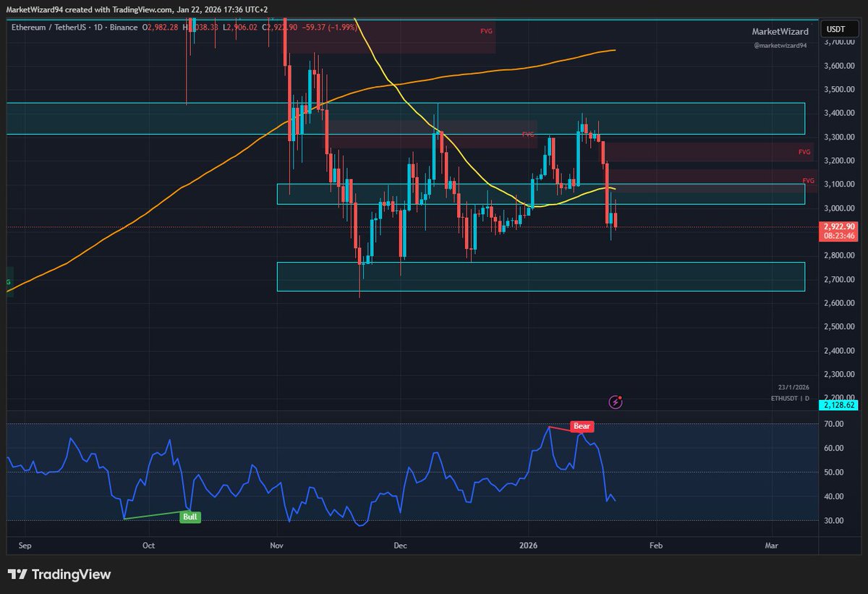Click the Feb label on time axis

point(655,546)
